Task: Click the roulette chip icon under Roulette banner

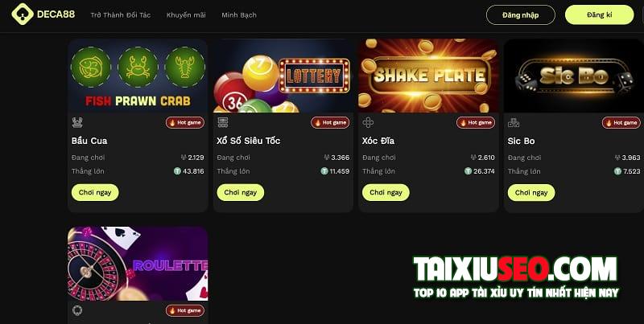Action: click(x=77, y=310)
